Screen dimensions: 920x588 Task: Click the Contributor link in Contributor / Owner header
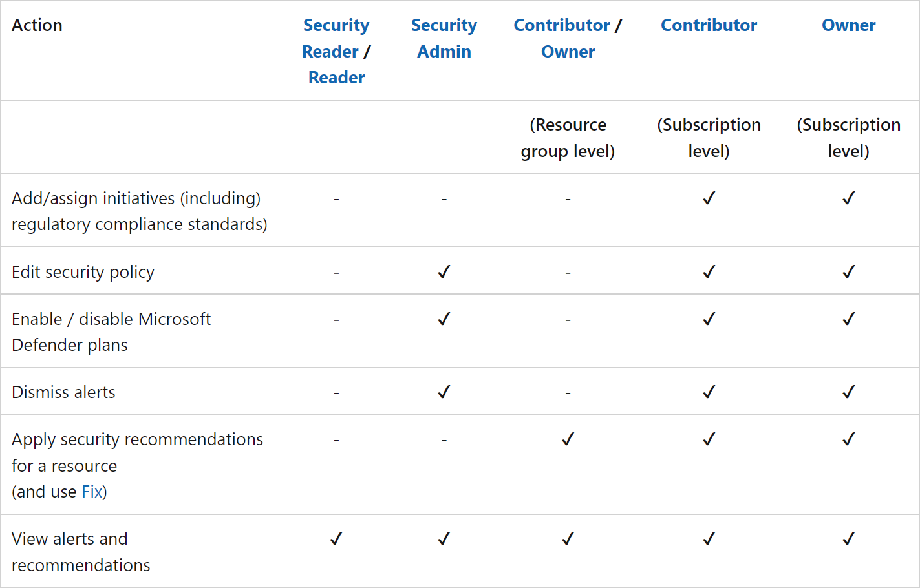562,25
